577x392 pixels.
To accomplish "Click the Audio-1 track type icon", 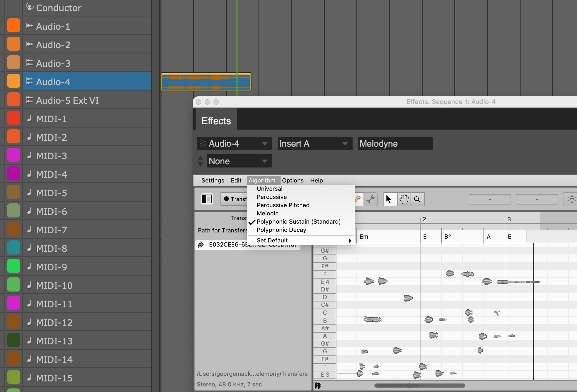I will coord(29,26).
